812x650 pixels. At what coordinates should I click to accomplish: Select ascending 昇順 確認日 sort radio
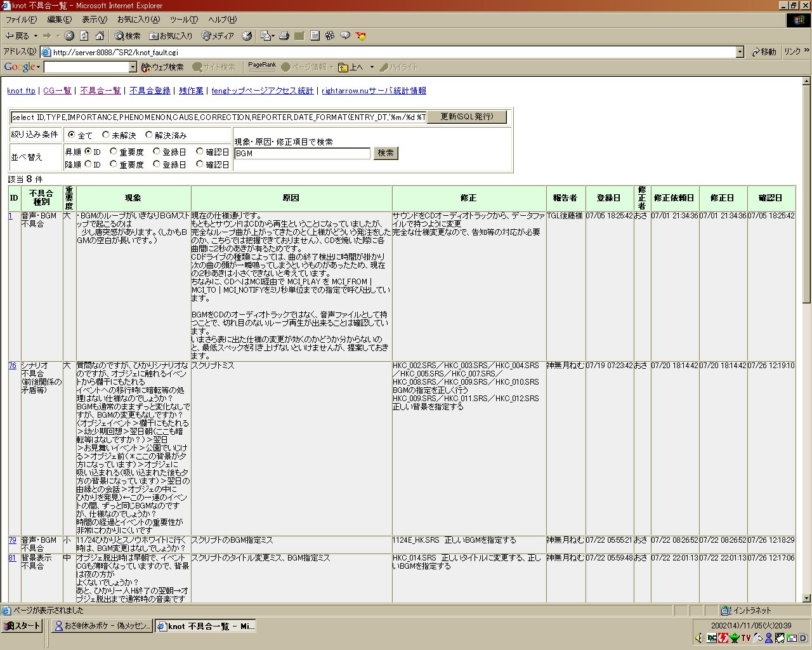[200, 151]
